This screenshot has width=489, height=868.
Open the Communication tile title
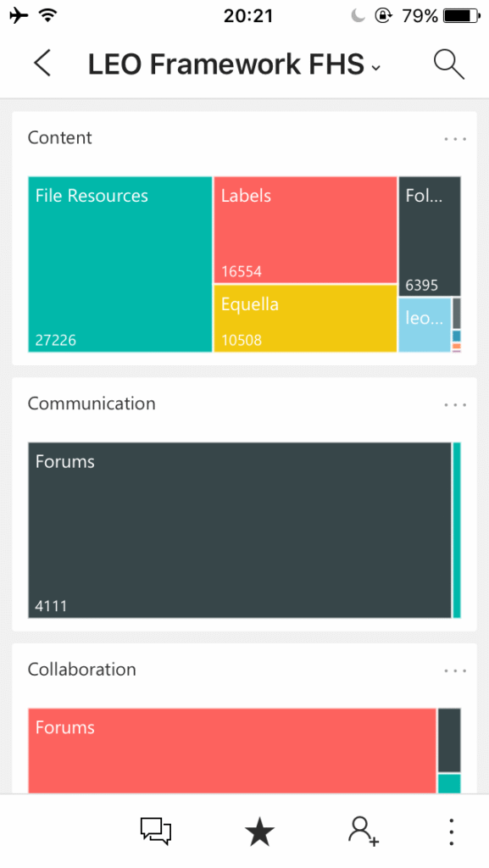pos(92,403)
